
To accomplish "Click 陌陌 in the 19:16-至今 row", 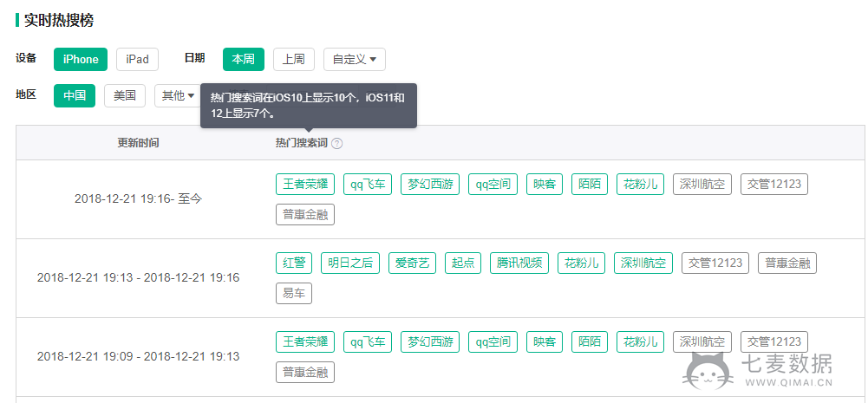I will (x=590, y=185).
